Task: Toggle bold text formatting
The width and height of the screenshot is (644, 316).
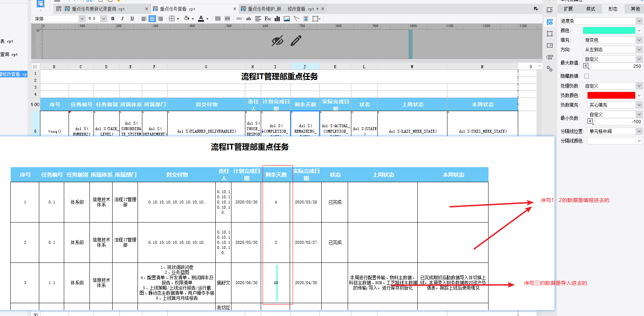Action: click(x=113, y=19)
